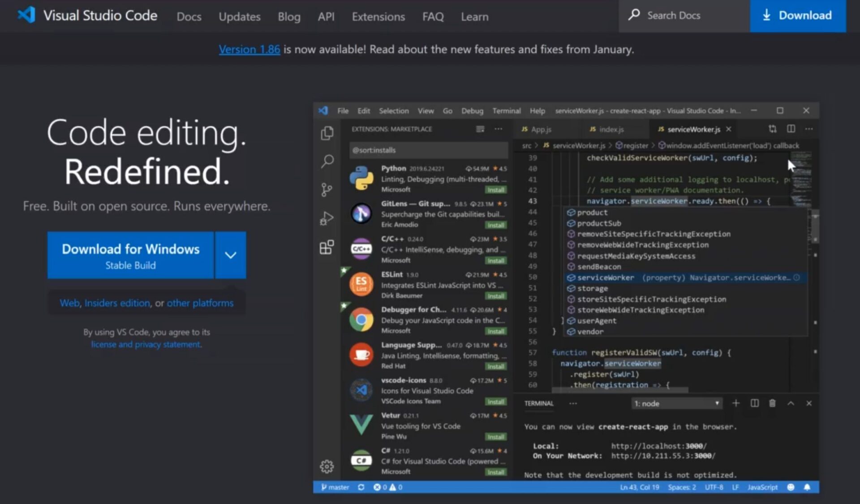Expand the dropdown next to Download button
The width and height of the screenshot is (860, 504).
point(231,255)
